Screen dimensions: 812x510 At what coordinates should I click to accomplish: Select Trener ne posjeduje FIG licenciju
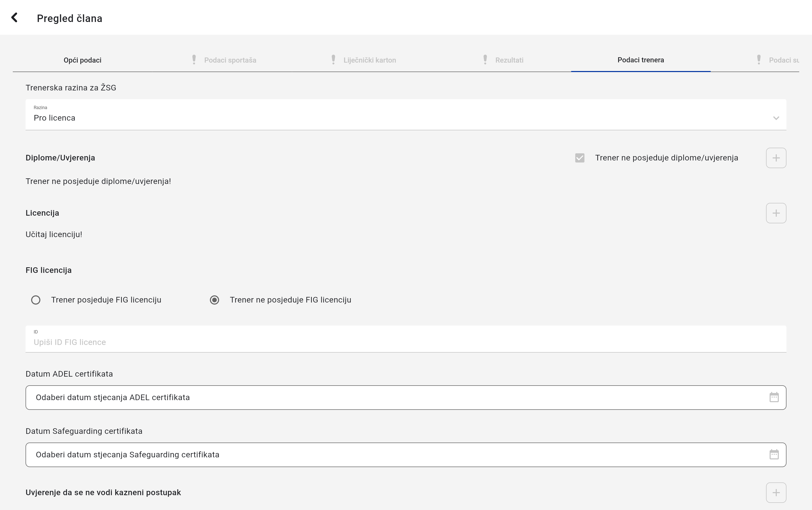[214, 300]
